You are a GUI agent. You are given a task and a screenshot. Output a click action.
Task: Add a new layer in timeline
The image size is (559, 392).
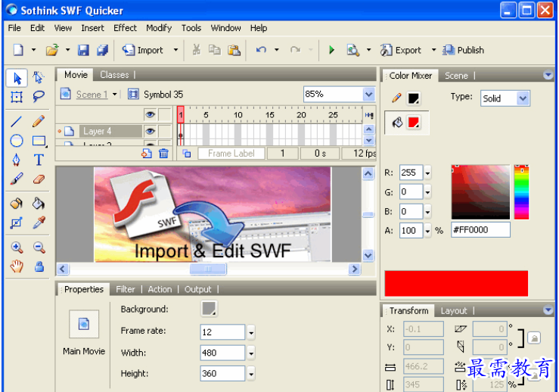147,154
